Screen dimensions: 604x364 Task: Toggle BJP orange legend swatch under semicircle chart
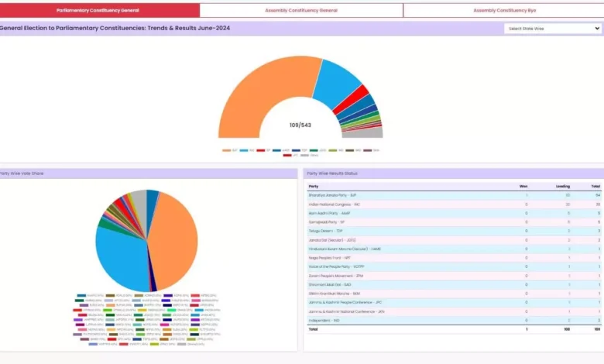(226, 150)
